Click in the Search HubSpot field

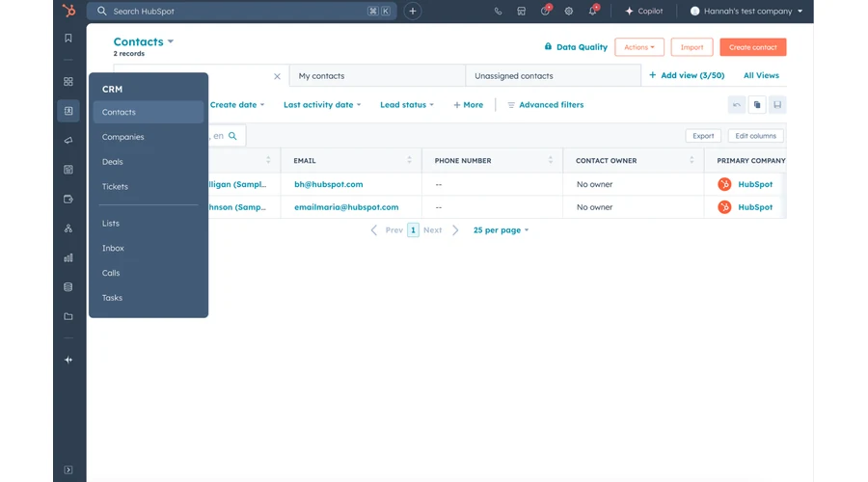tap(241, 11)
